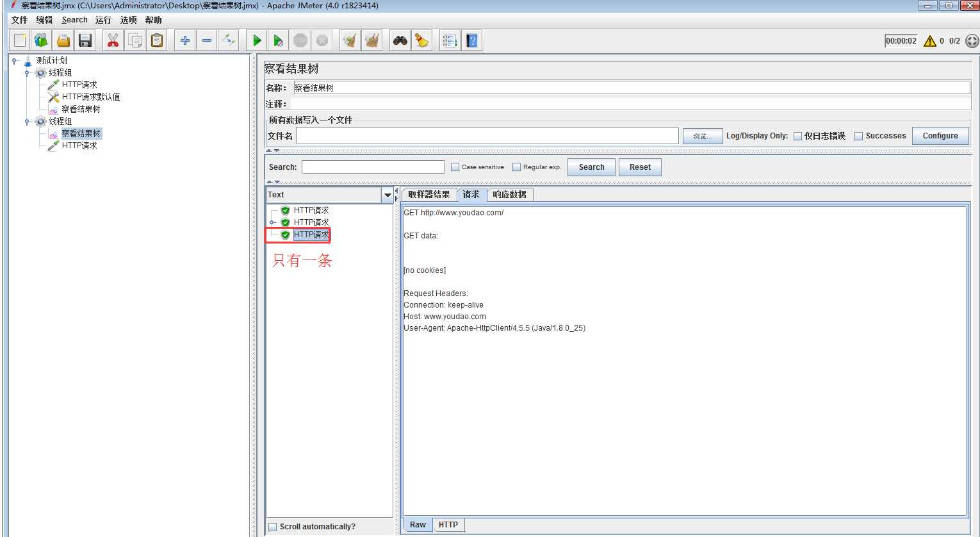The image size is (980, 537).
Task: Toggle 仅日志错误 checkbox
Action: click(x=797, y=136)
